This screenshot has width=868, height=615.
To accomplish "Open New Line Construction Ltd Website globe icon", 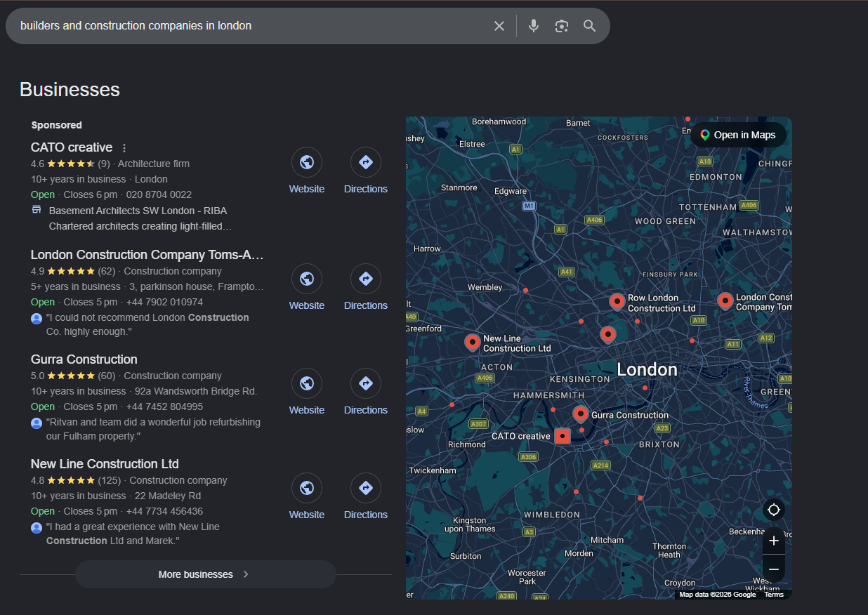I will [x=307, y=488].
